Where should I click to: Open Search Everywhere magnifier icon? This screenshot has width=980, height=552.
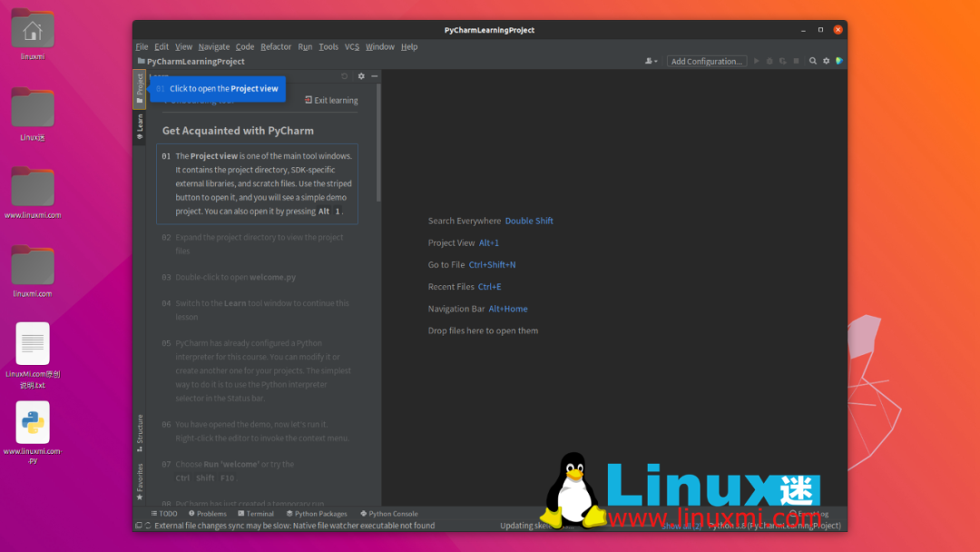click(812, 61)
